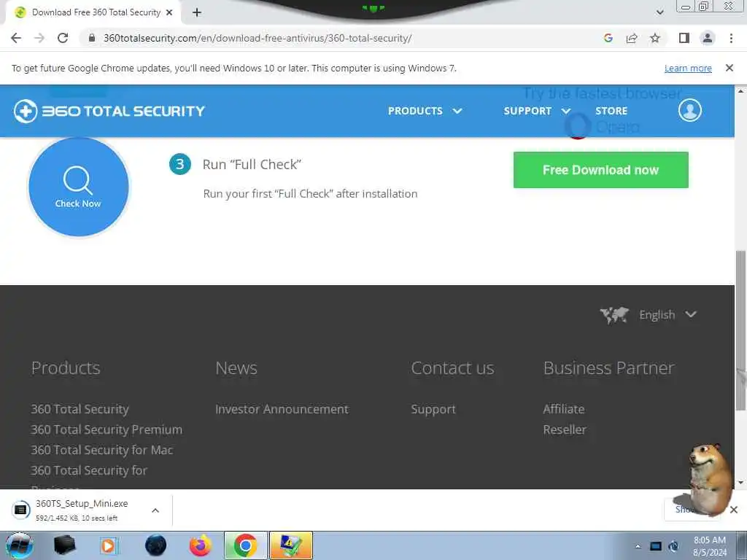Click the Contact us footer heading
Image resolution: width=747 pixels, height=560 pixels.
click(452, 368)
